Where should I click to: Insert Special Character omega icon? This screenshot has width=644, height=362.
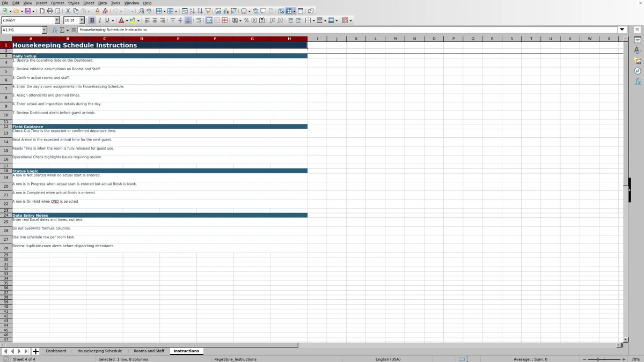pyautogui.click(x=244, y=11)
